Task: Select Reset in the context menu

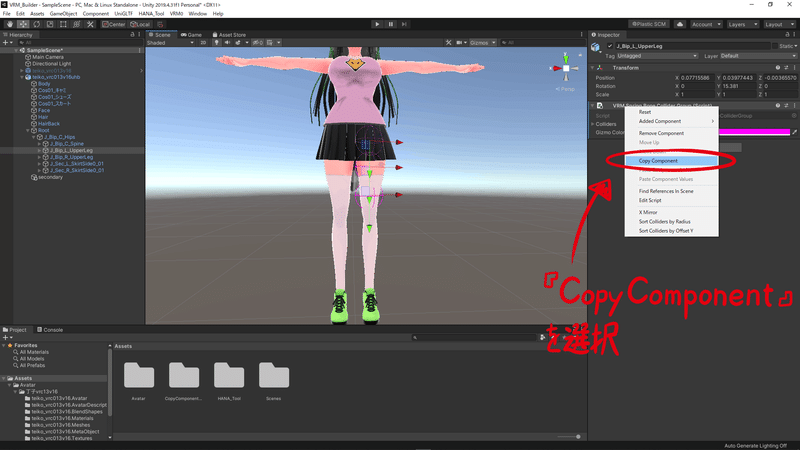Action: 671,112
